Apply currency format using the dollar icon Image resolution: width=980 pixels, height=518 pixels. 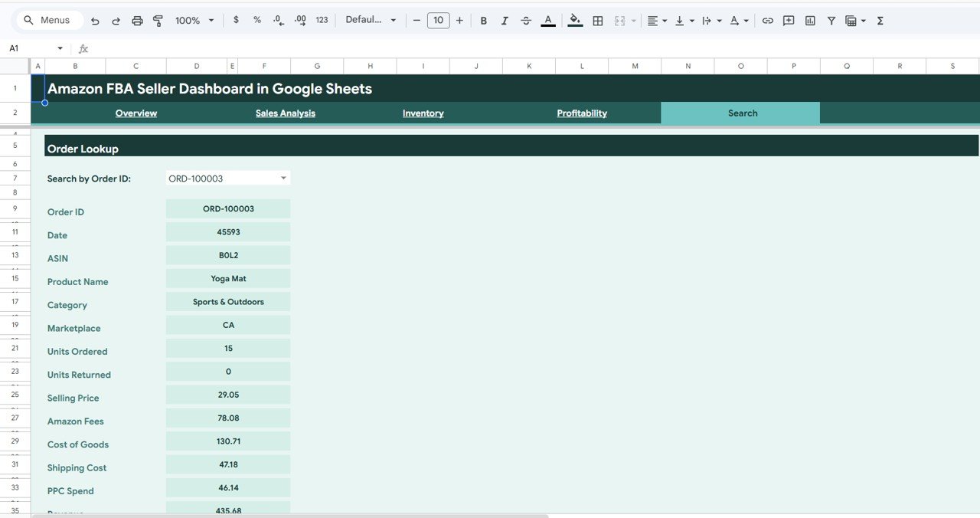(236, 20)
